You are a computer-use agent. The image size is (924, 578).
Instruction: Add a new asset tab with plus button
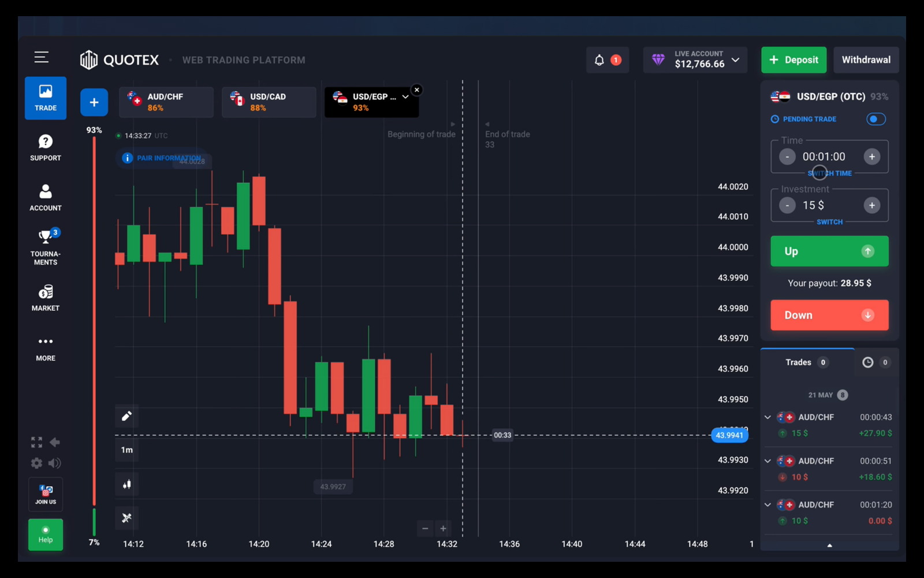[94, 102]
